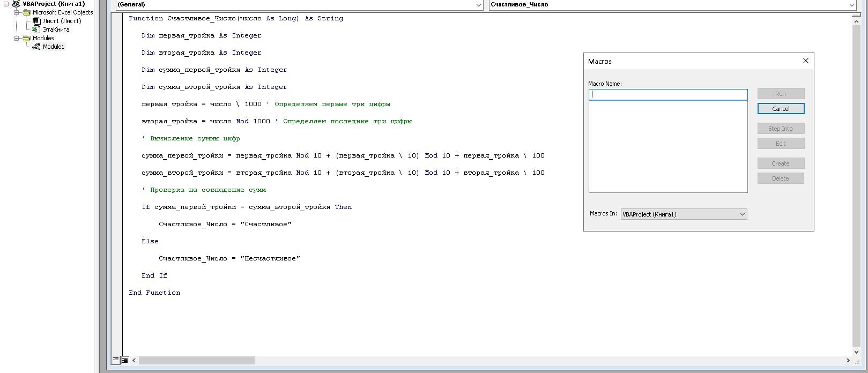Open the Счастливое_Число procedure dropdown
Image resolution: width=868 pixels, height=373 pixels.
coord(851,5)
